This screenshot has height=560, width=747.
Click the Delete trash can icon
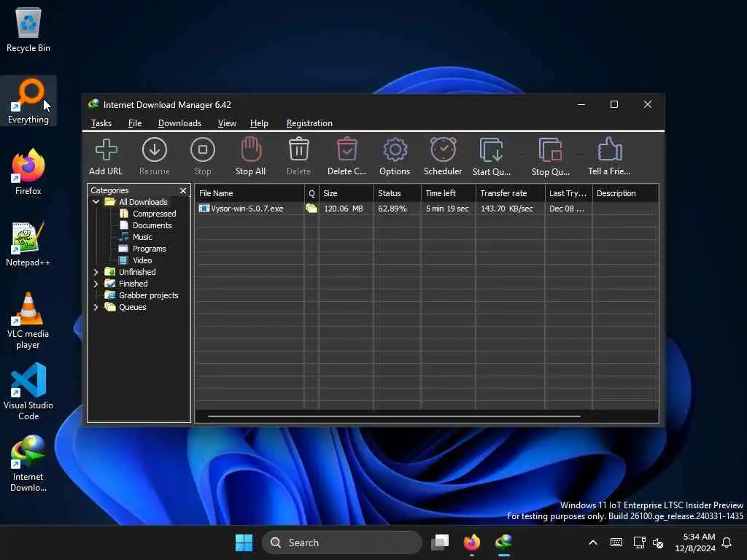(298, 149)
